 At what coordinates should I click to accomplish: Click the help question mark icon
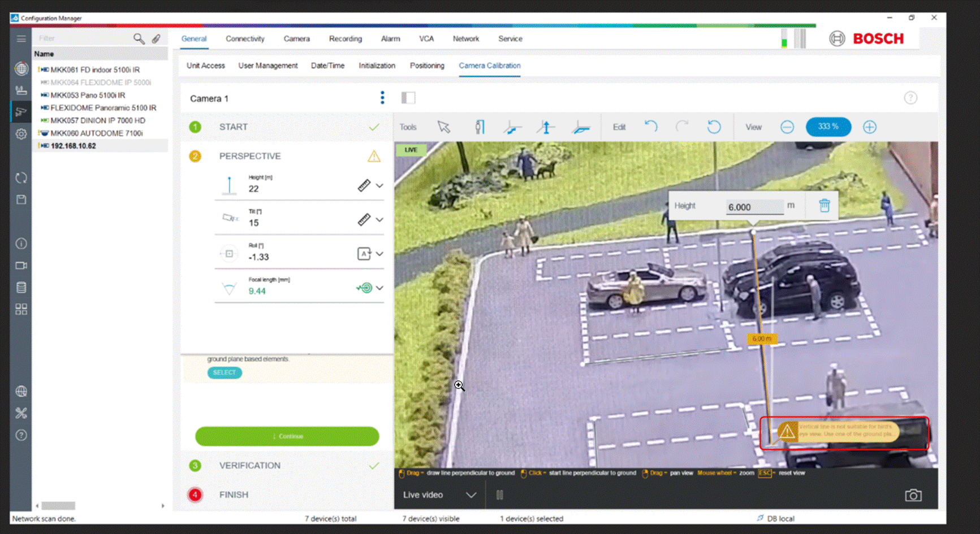[x=910, y=98]
